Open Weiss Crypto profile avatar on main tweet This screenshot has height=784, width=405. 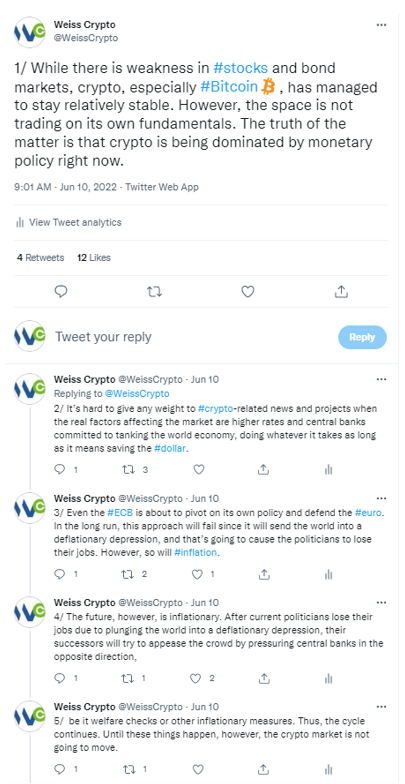30,32
